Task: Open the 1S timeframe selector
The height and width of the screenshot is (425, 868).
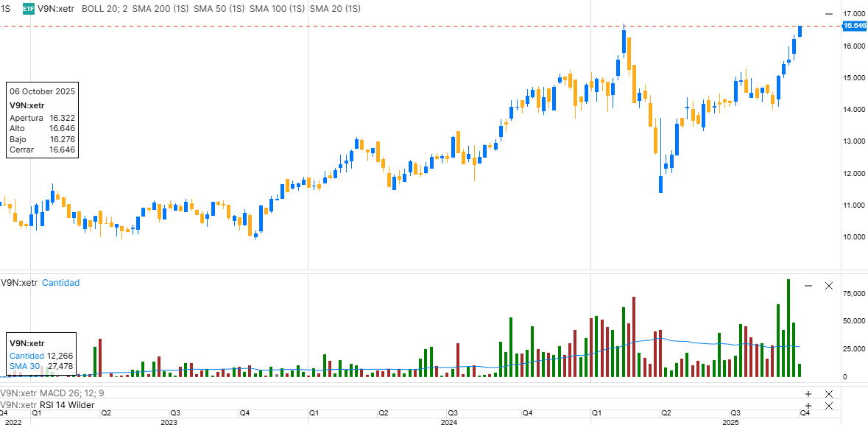Action: [x=6, y=9]
